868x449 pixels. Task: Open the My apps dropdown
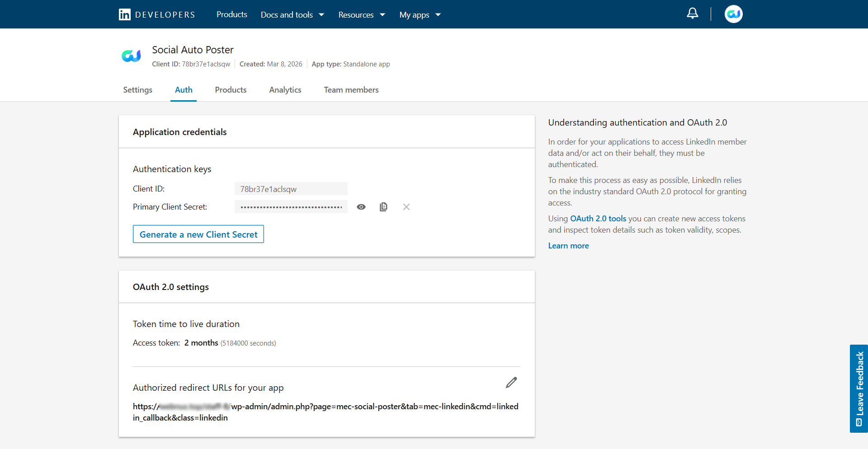[x=420, y=15]
